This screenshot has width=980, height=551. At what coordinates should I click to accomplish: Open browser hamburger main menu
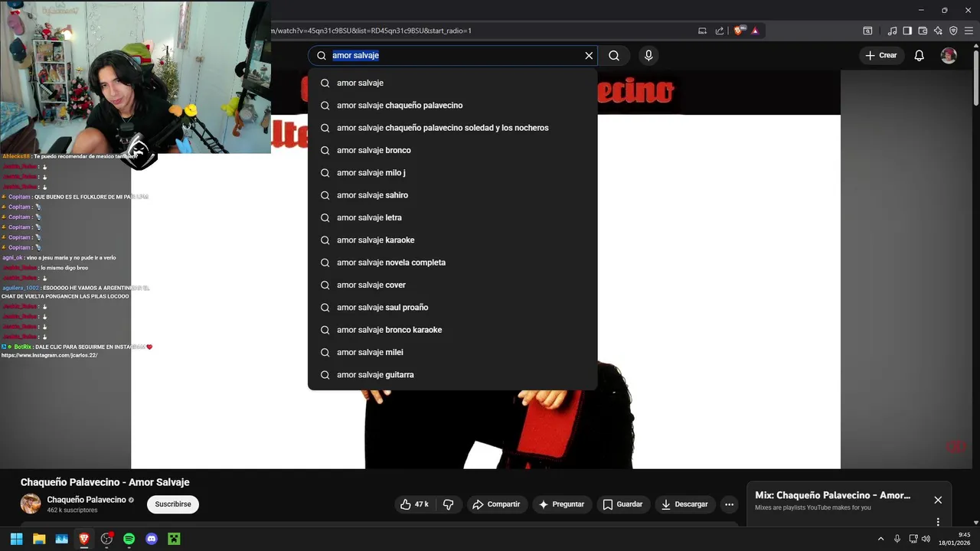point(969,31)
